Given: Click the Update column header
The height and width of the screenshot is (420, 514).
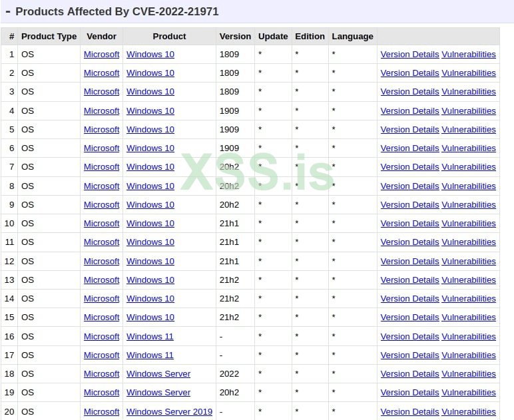Looking at the screenshot, I should 273,37.
